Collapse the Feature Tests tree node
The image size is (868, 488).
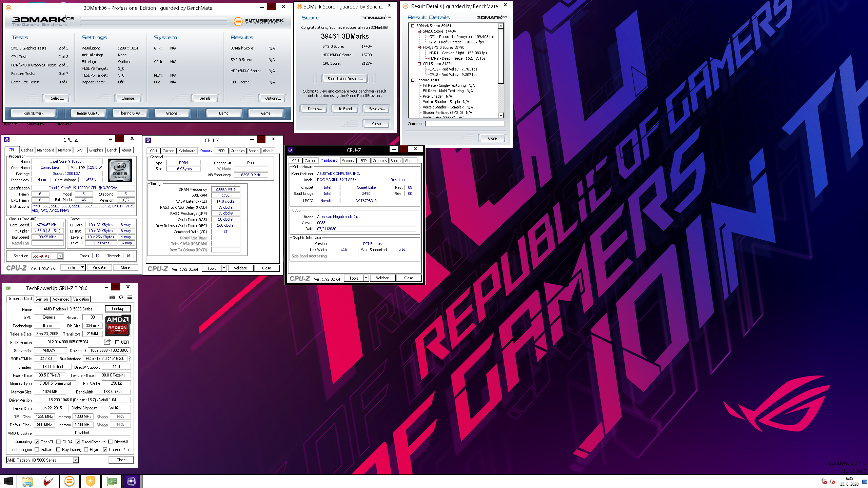[x=413, y=80]
